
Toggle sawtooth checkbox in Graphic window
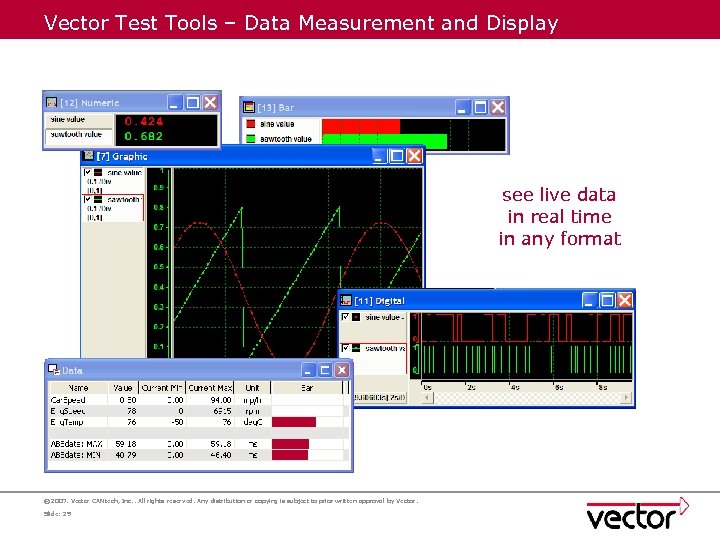[87, 199]
